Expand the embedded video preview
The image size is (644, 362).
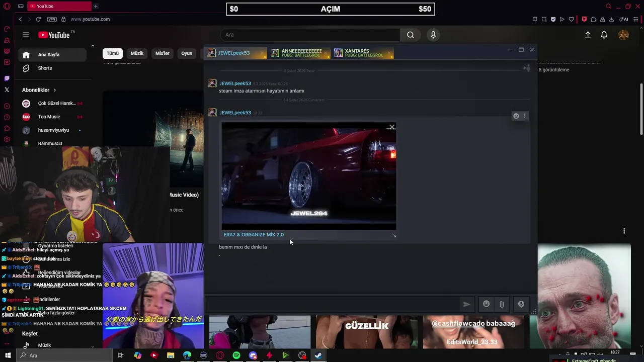(x=394, y=235)
